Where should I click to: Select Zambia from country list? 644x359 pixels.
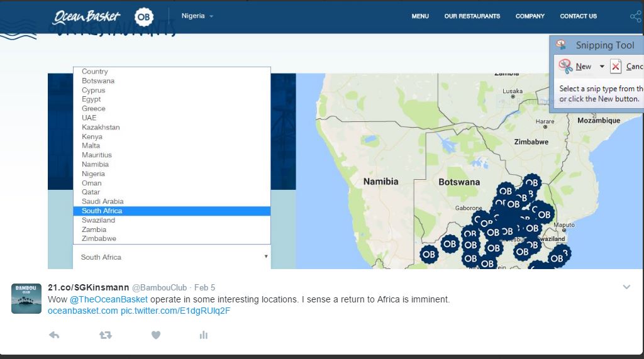172,229
